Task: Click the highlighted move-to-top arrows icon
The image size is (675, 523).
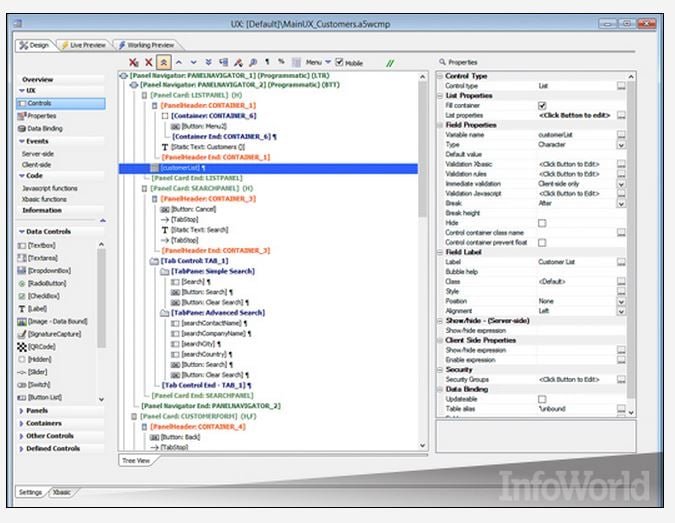Action: pyautogui.click(x=163, y=62)
